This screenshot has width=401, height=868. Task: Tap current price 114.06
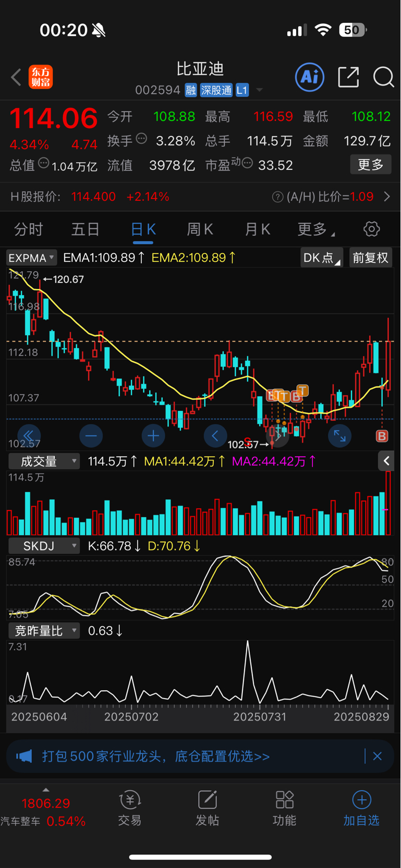[53, 118]
